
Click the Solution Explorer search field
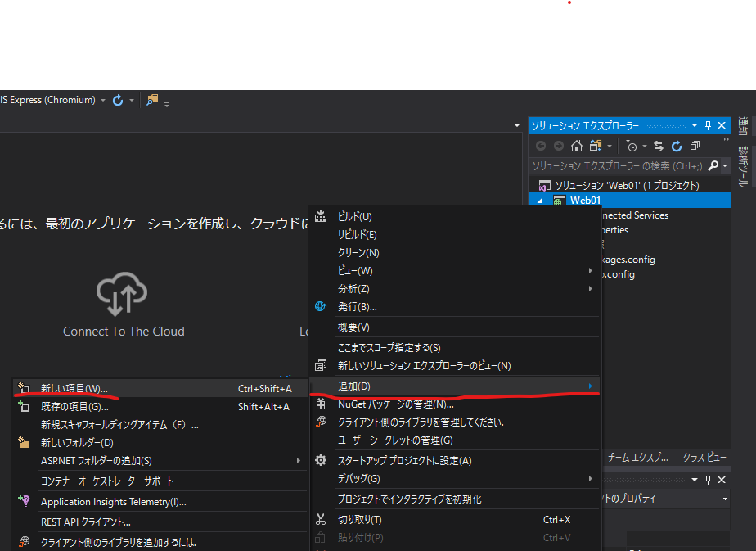coord(618,166)
